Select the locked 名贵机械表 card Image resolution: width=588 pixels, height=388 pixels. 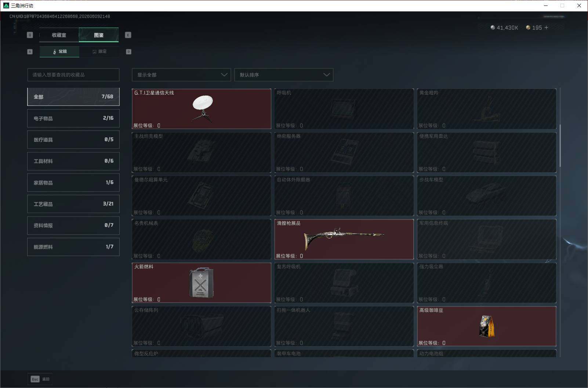[x=202, y=239]
